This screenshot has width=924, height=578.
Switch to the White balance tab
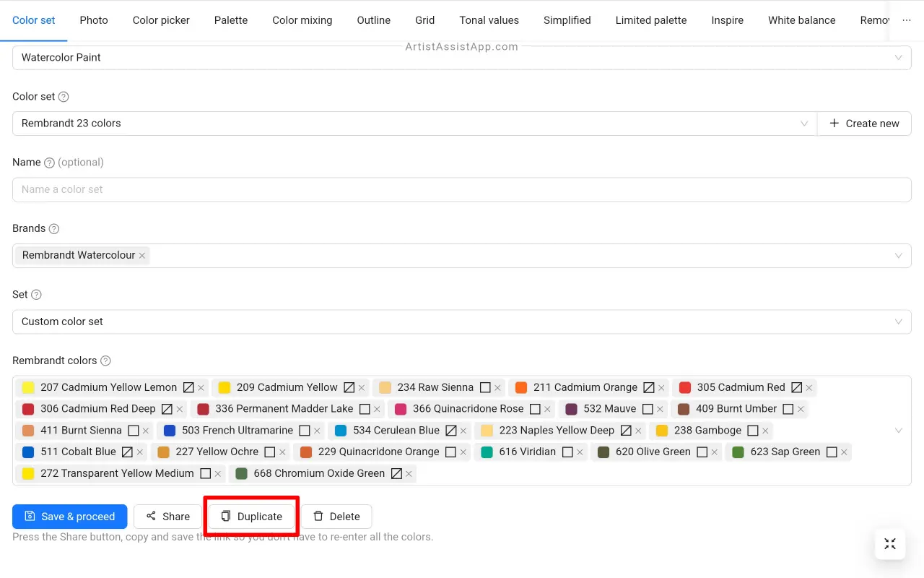tap(802, 20)
